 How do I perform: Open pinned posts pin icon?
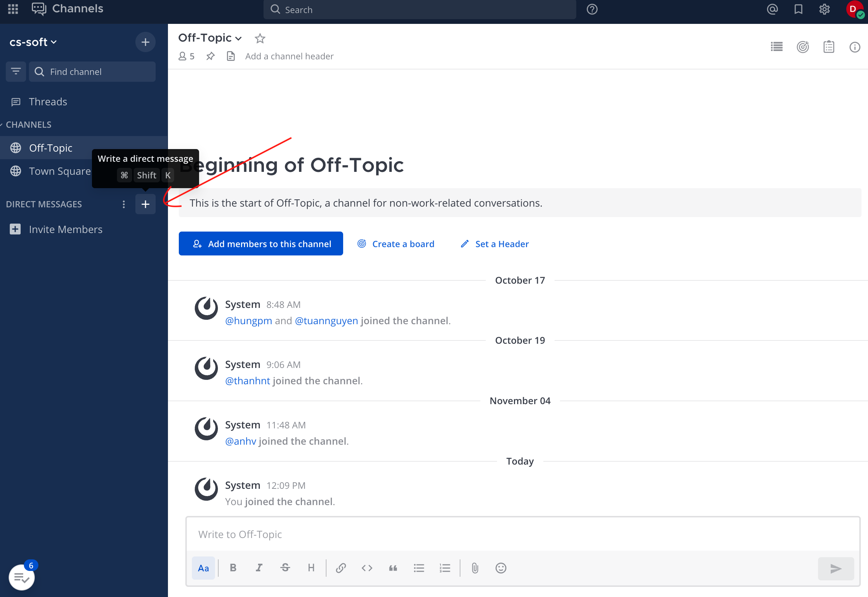tap(211, 56)
